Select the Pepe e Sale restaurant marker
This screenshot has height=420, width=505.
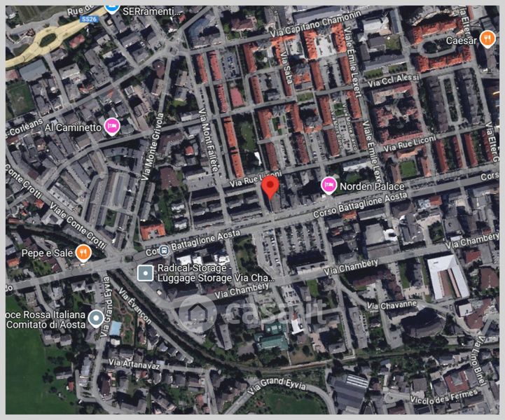(83, 252)
